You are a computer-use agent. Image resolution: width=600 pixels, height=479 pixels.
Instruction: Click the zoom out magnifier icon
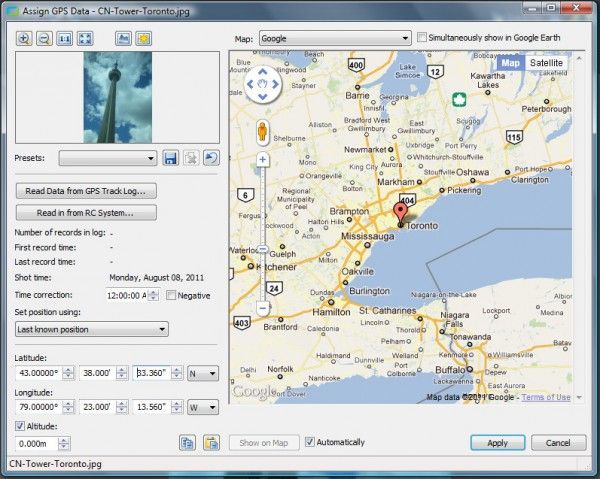point(44,38)
